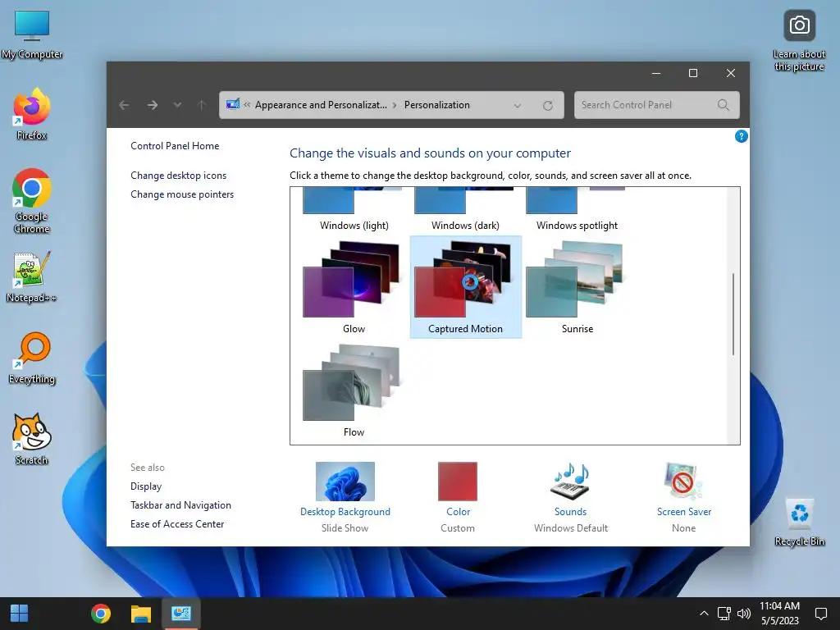Select the Glow theme
Viewport: 840px width, 630px height.
pos(353,287)
